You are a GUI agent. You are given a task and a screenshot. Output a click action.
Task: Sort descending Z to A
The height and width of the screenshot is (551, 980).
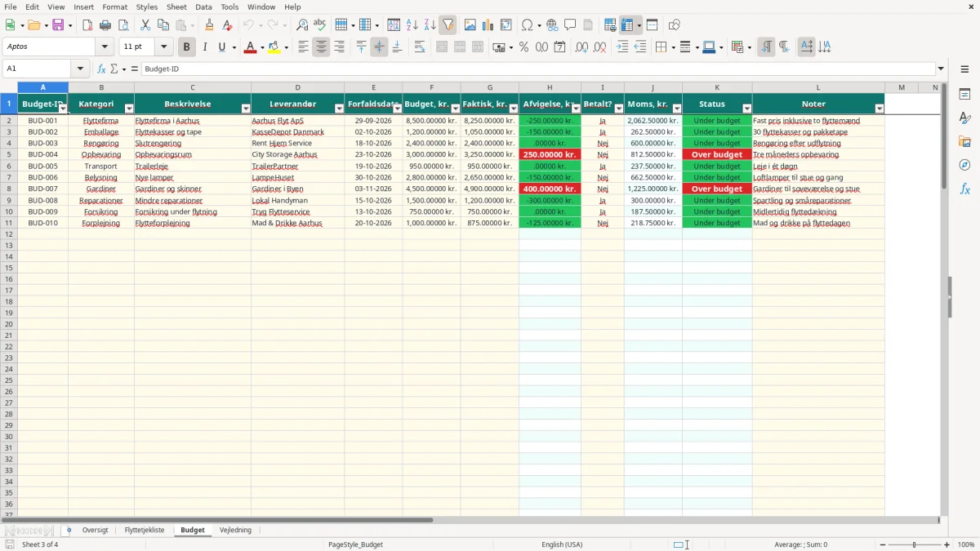click(430, 25)
